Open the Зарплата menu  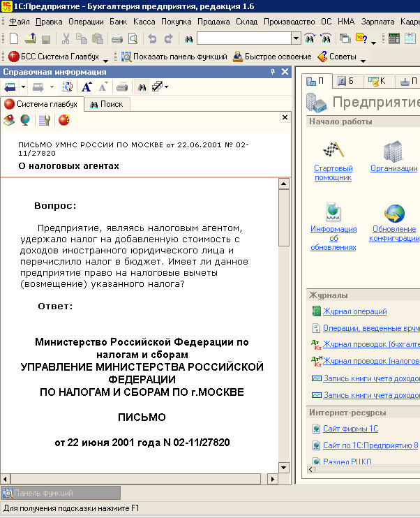[x=377, y=22]
